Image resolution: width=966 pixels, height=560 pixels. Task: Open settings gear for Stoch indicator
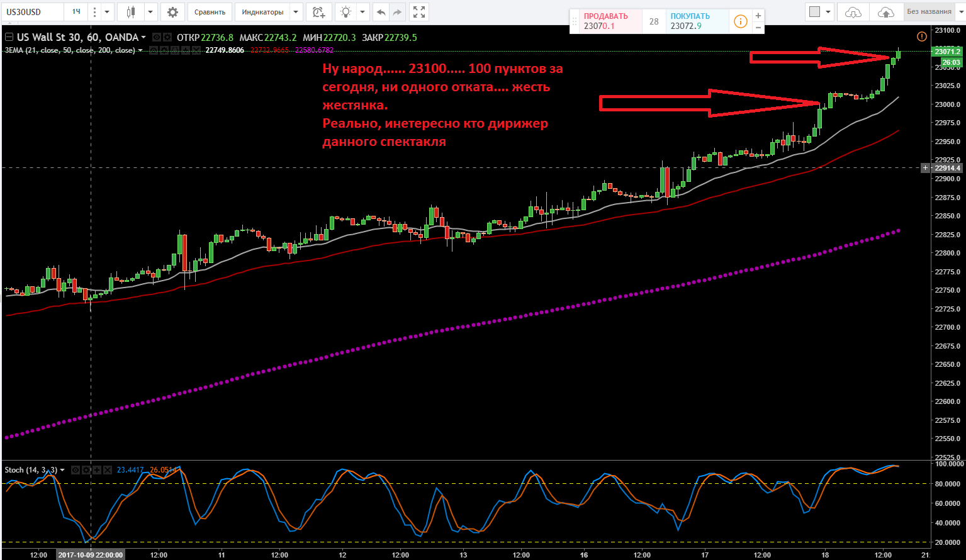pos(86,470)
